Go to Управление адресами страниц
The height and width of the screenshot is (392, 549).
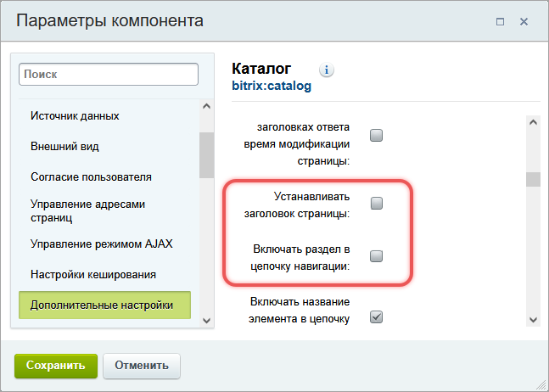pos(88,210)
